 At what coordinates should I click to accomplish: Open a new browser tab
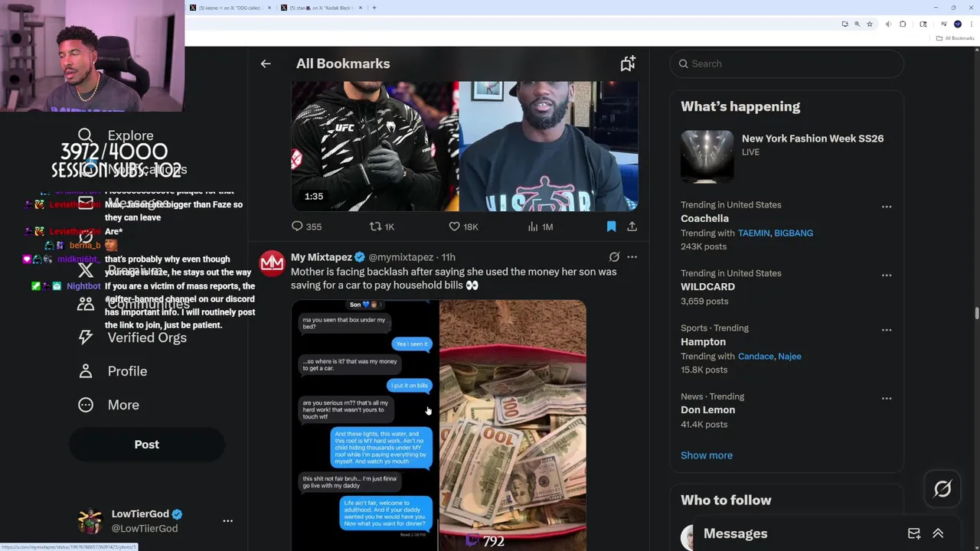(x=374, y=8)
